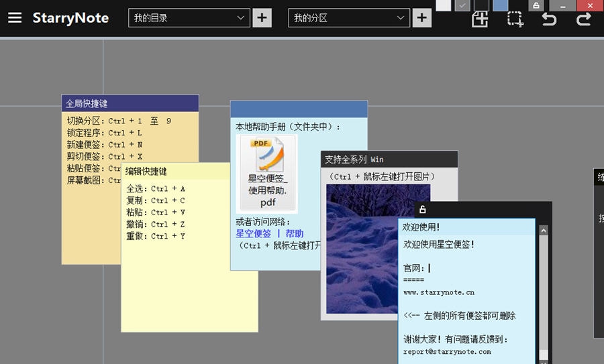Click the text 官网: in the welcome note
This screenshot has height=364, width=604.
pos(413,268)
